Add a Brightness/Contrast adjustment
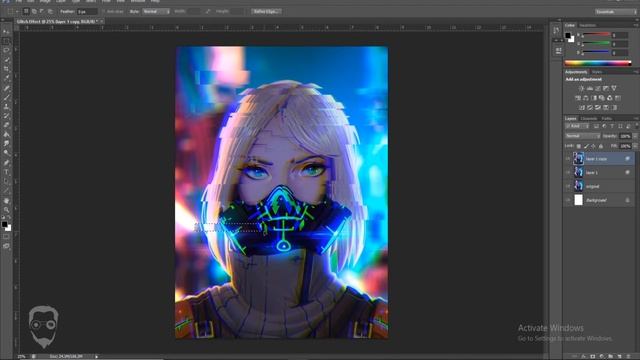 click(581, 89)
